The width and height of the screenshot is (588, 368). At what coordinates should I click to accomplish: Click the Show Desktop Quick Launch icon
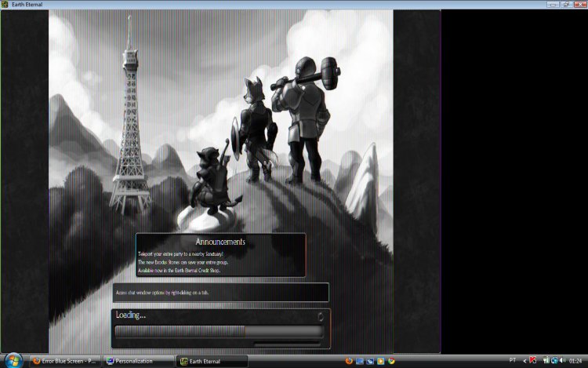pos(360,361)
